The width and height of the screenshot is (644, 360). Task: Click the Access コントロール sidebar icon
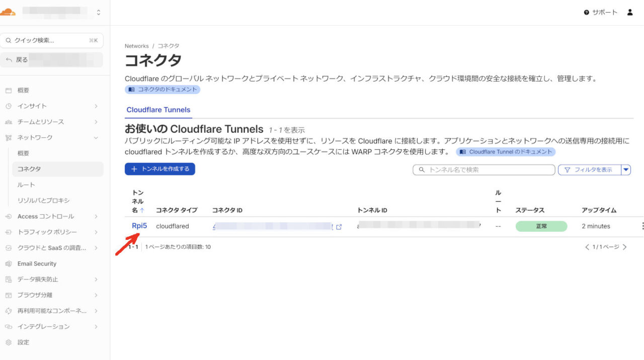pos(8,216)
